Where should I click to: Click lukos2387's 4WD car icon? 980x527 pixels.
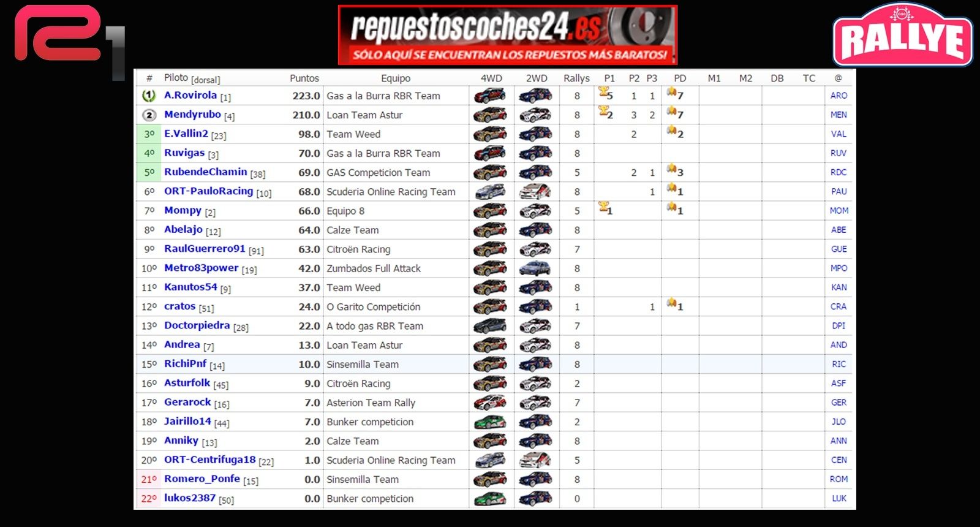(490, 499)
